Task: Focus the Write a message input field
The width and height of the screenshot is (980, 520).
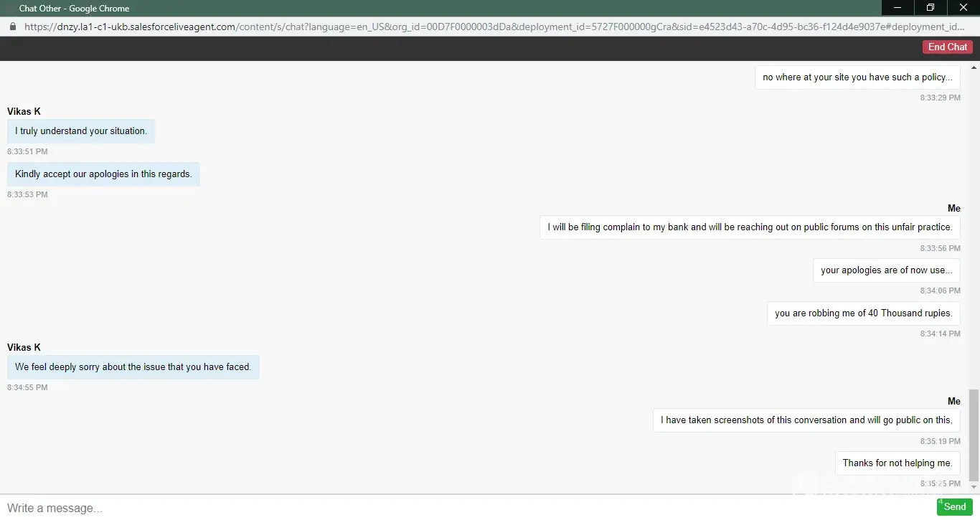Action: (x=466, y=507)
